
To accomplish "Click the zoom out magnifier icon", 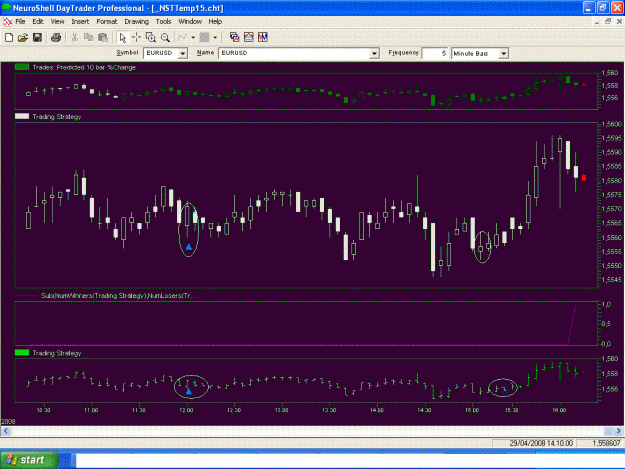I will [165, 37].
